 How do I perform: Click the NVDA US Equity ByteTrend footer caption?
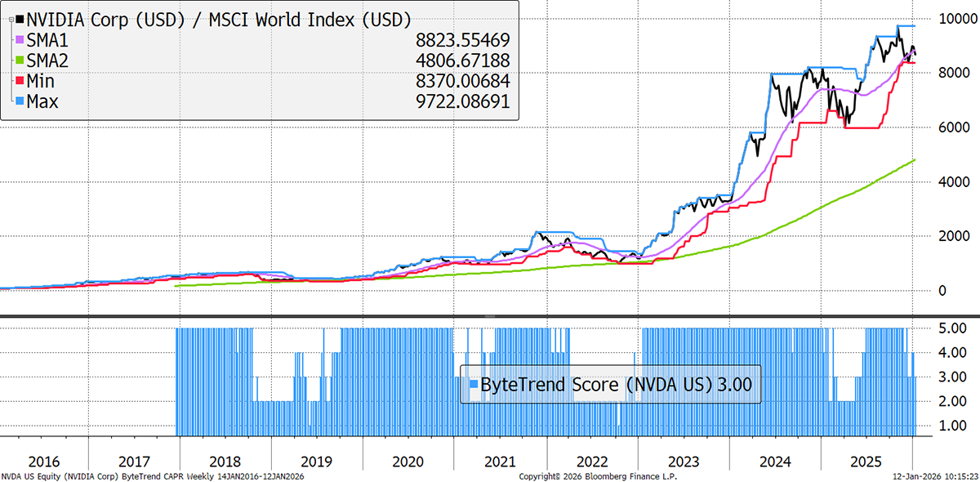pyautogui.click(x=154, y=476)
